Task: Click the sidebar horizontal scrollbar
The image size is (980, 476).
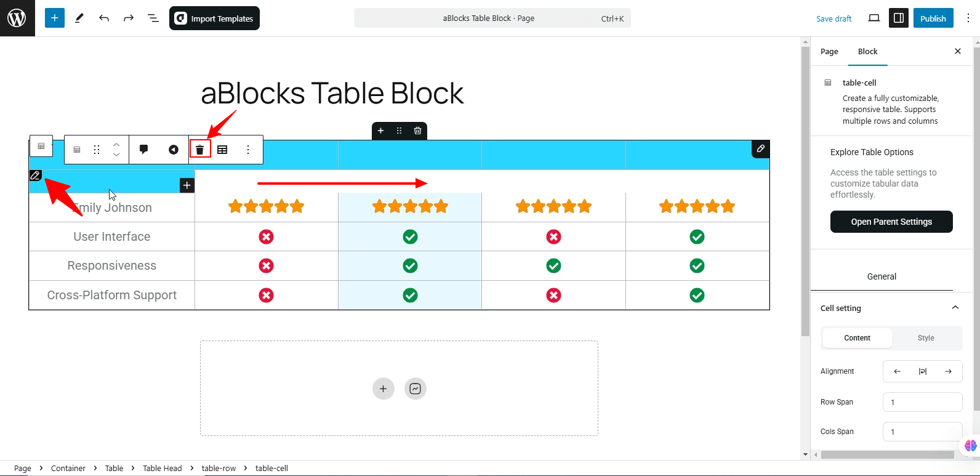Action: pos(887,455)
